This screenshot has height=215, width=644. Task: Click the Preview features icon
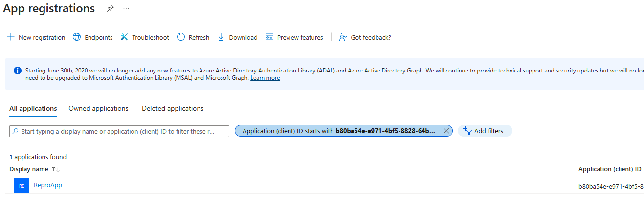269,37
